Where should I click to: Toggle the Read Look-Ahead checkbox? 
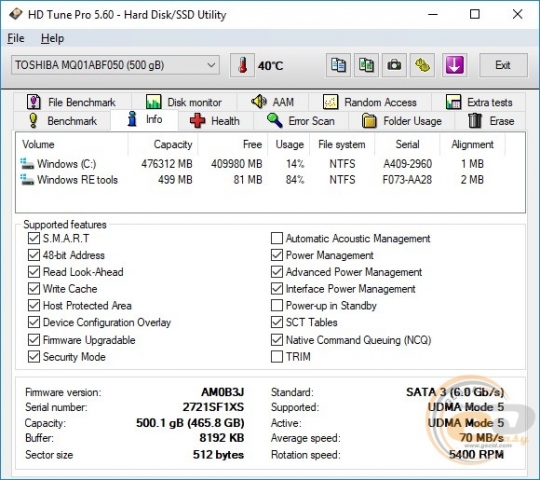pos(33,272)
